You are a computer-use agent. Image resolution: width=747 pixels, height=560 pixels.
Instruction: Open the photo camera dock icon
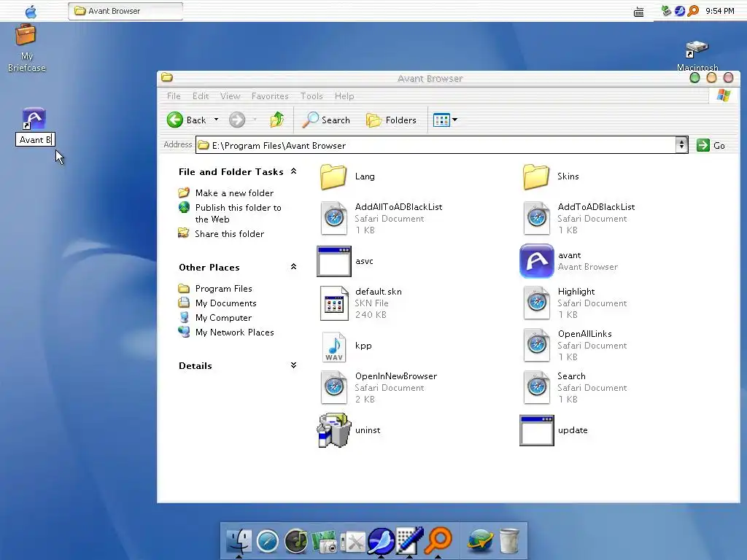(325, 542)
